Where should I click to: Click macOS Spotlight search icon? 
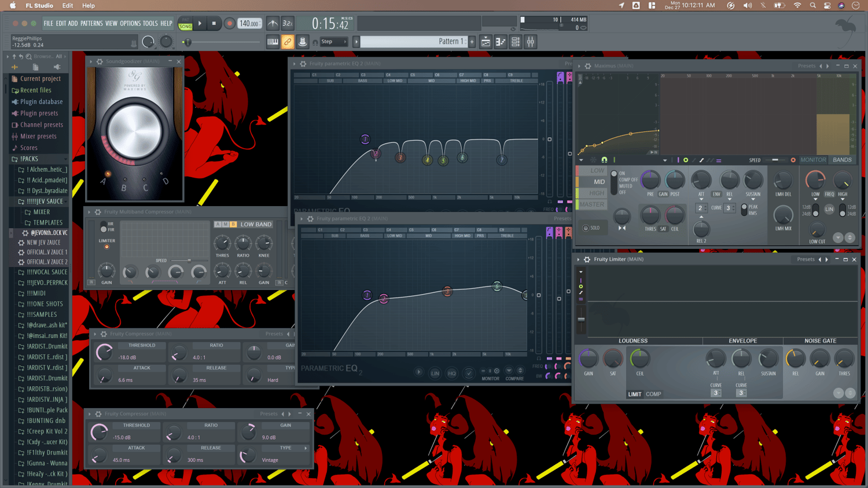[x=812, y=6]
